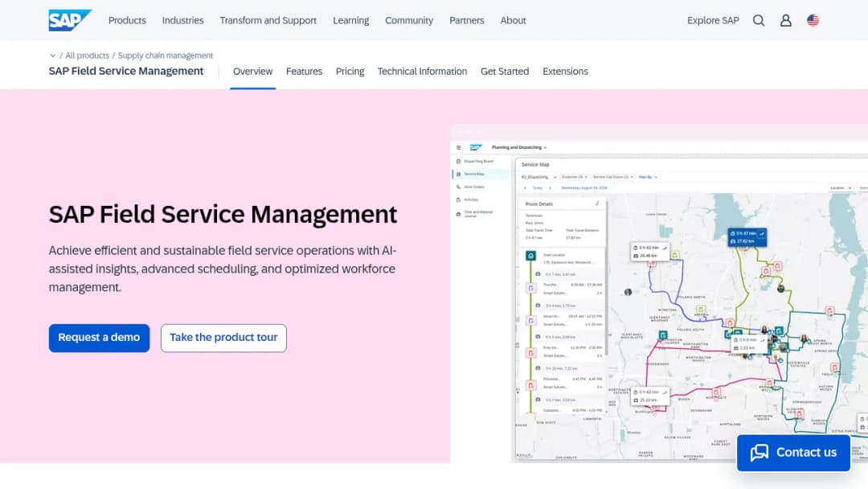This screenshot has width=868, height=489.
Task: Click the SAP logo
Action: [x=69, y=20]
